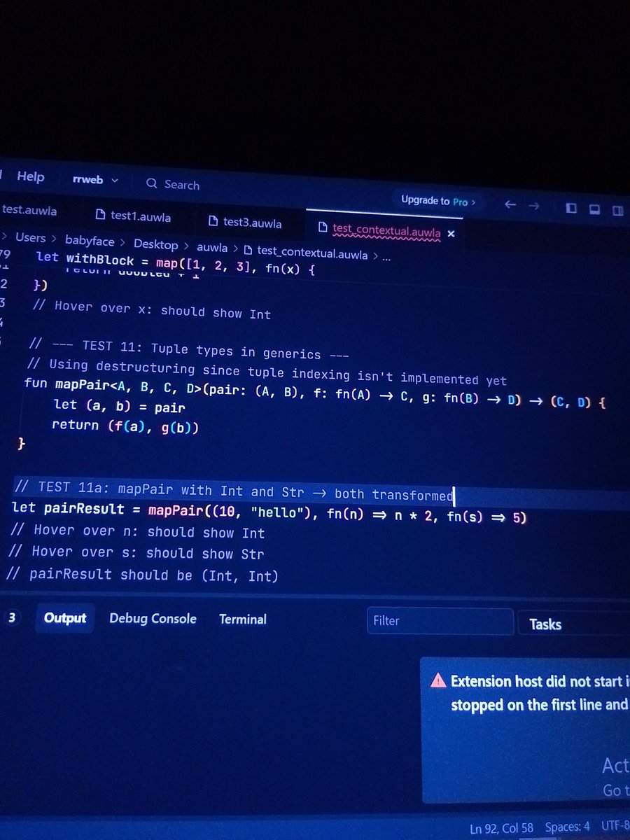
Task: Click the TEST 11a highlighted comment line
Action: (234, 491)
